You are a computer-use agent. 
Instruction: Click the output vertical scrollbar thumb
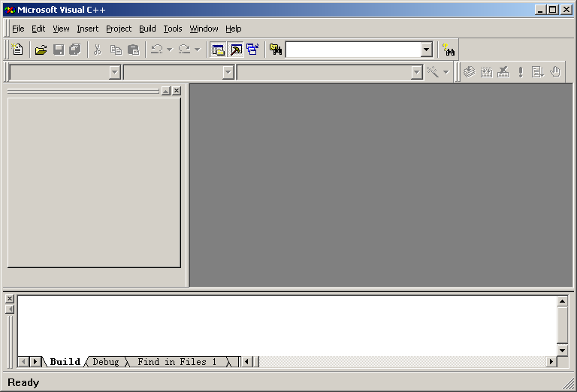[562, 325]
